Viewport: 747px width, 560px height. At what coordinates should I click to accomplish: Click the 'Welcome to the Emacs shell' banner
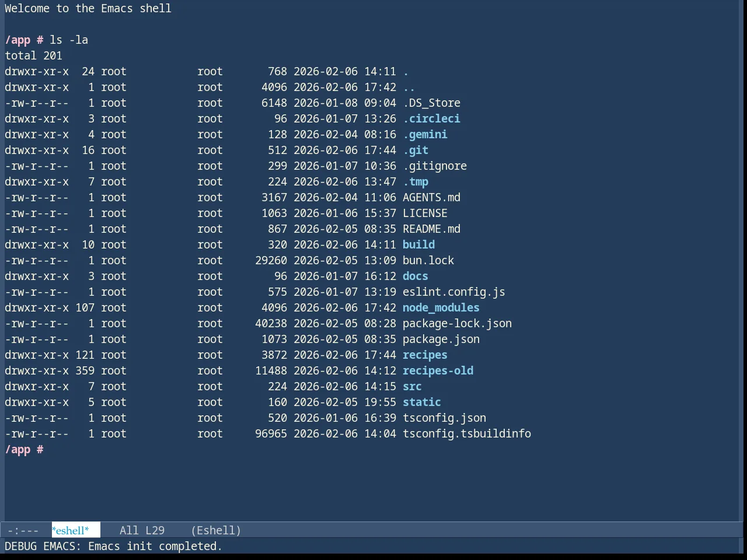point(88,8)
